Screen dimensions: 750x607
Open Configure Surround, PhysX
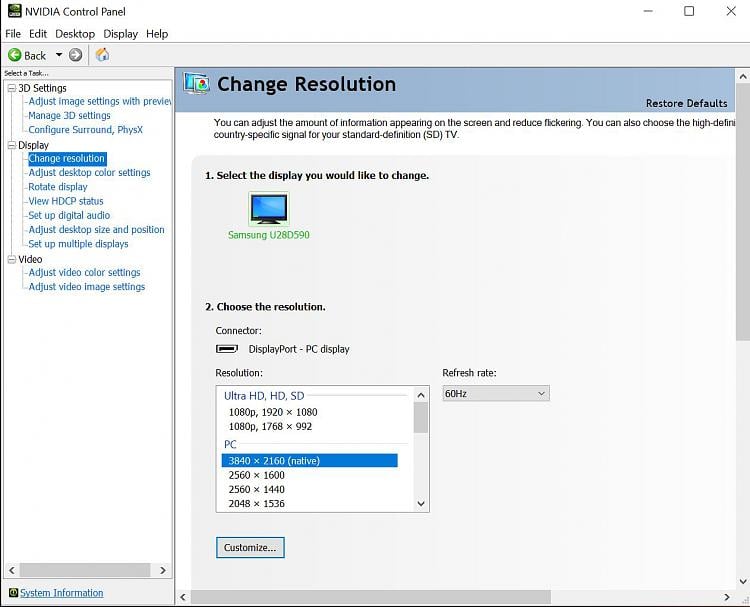pos(86,130)
